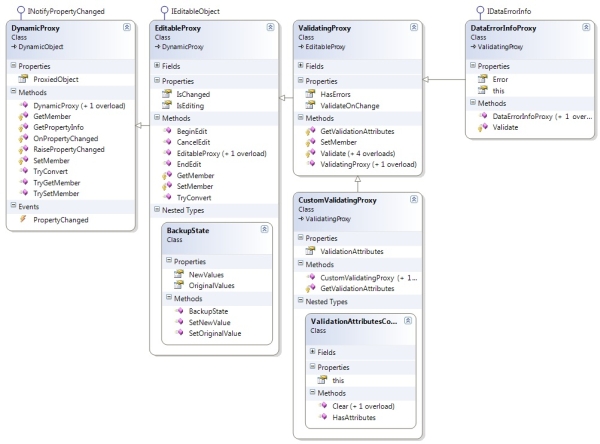Collapse the DataErrorInfoProxy class box chevron
Viewport: 600px width, 444px height.
click(x=586, y=27)
